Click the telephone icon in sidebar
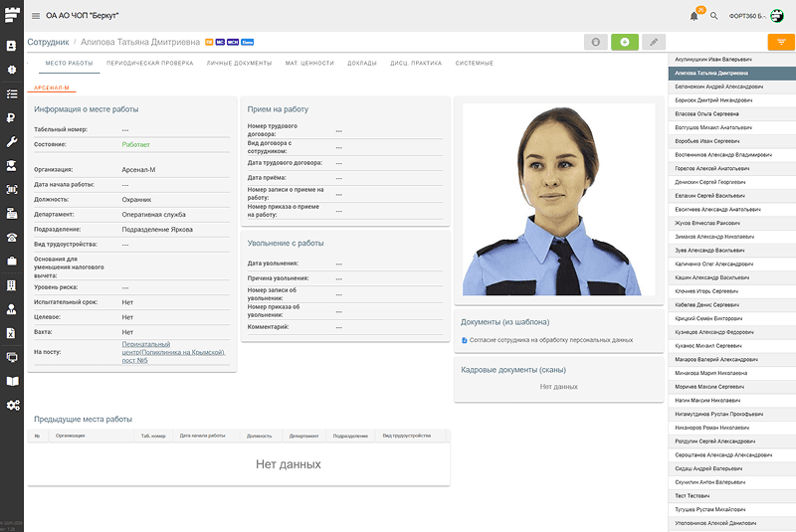 point(12,238)
